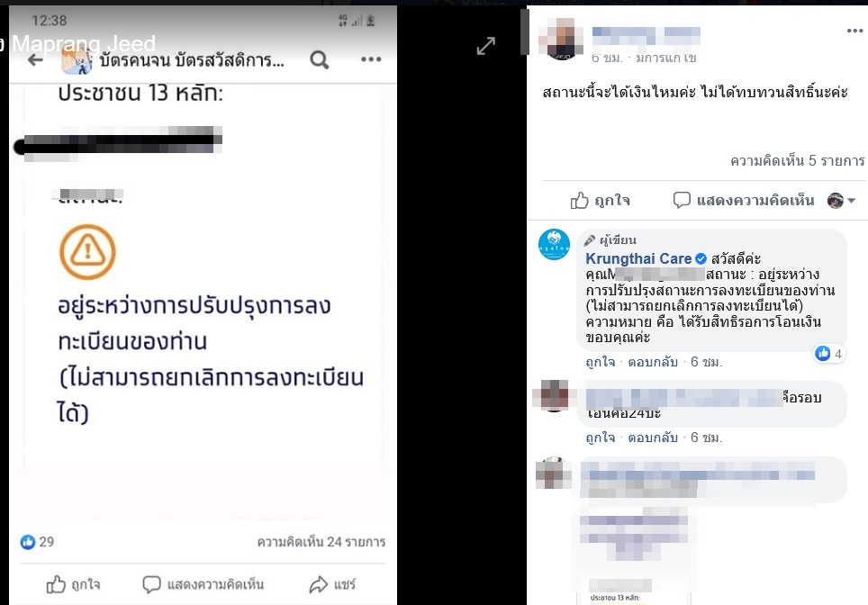Viewport: 868px width, 605px height.
Task: Open the ความคิดเห็น 5 รายการ comments count
Action: coord(797,161)
